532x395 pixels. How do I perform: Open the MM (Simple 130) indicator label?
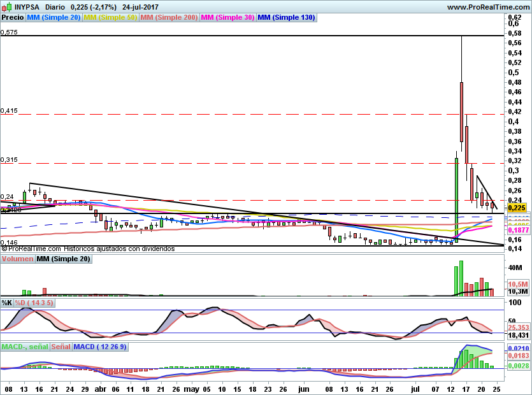point(287,18)
